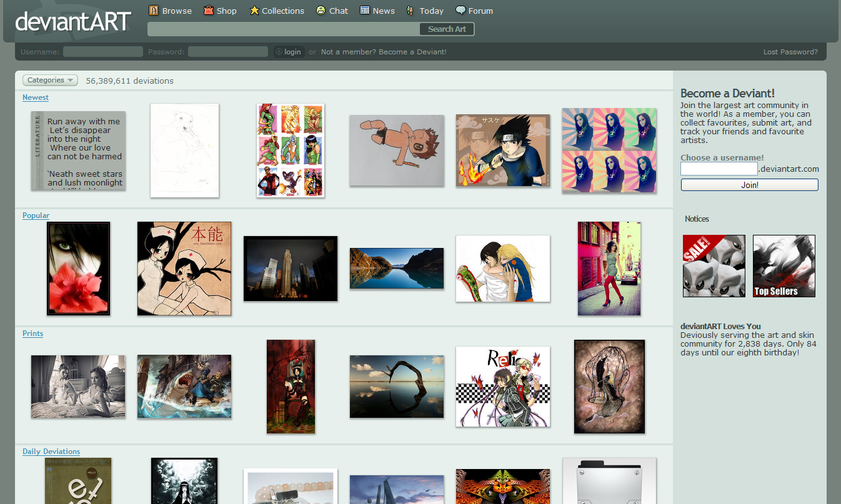The height and width of the screenshot is (504, 841).
Task: Click the News icon in navigation
Action: coord(364,11)
